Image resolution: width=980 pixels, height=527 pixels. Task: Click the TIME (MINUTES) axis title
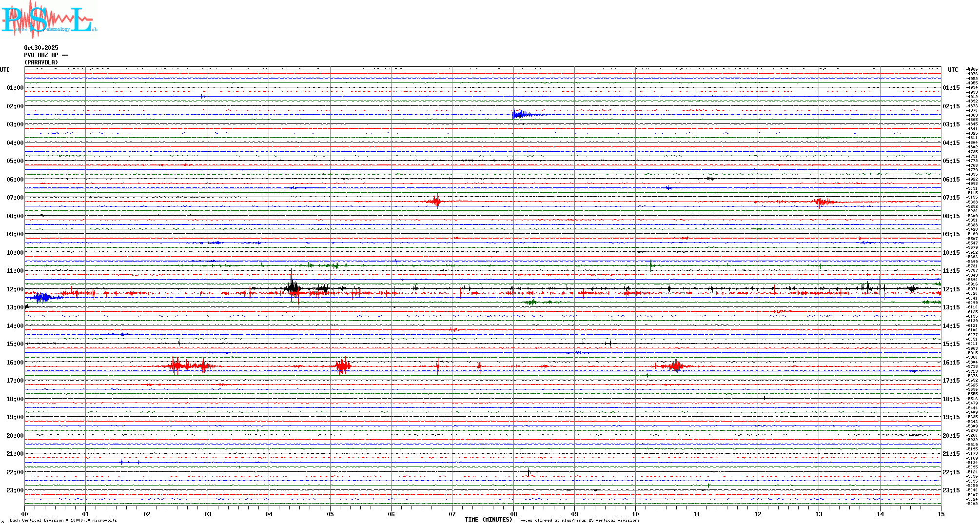tap(488, 520)
